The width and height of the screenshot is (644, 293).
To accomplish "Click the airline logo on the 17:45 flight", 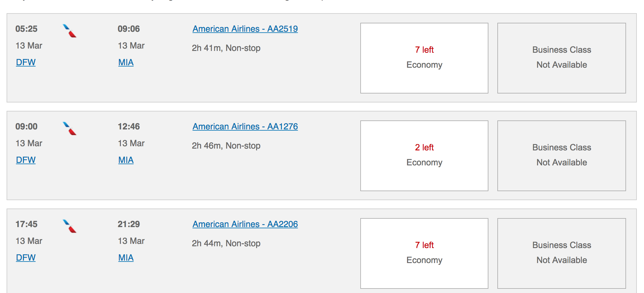I will pyautogui.click(x=69, y=226).
